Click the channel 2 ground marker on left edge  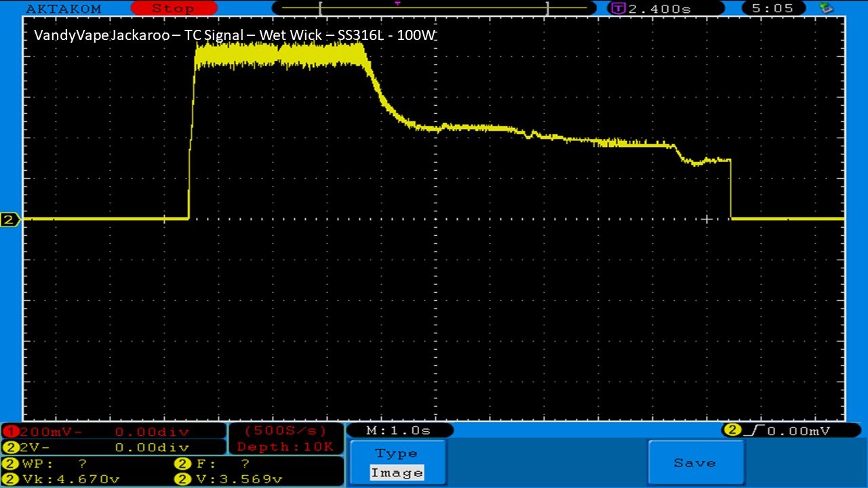point(10,220)
